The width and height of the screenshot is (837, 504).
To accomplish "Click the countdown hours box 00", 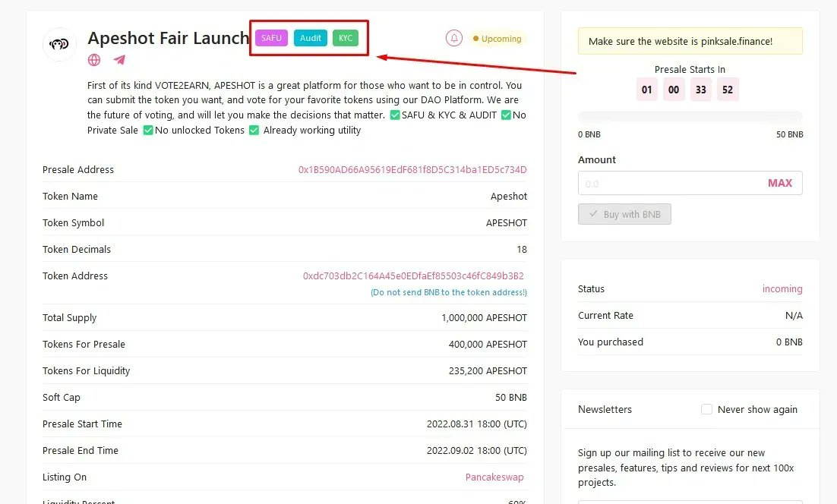I will (674, 90).
